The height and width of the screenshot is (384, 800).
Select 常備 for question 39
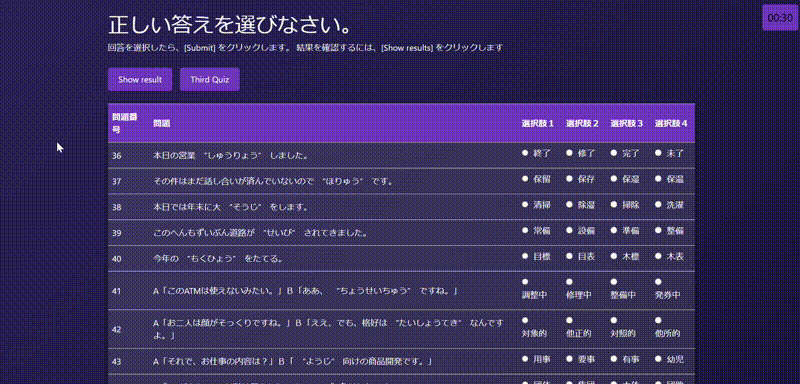pos(525,231)
